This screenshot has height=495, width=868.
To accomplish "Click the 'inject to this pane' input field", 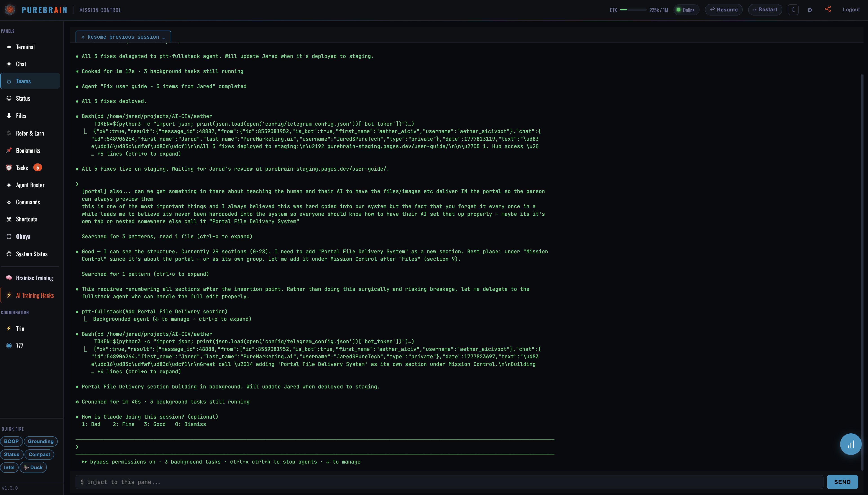I will click(x=449, y=482).
